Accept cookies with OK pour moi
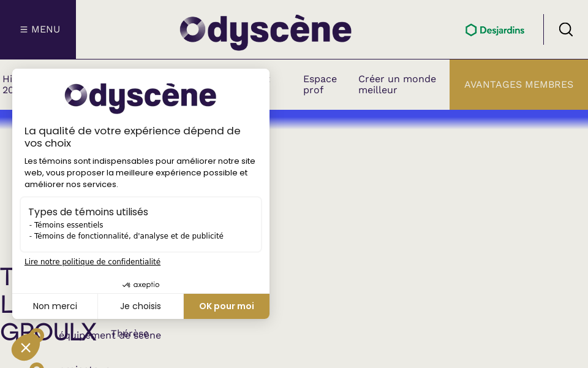This screenshot has width=588, height=368. click(226, 306)
